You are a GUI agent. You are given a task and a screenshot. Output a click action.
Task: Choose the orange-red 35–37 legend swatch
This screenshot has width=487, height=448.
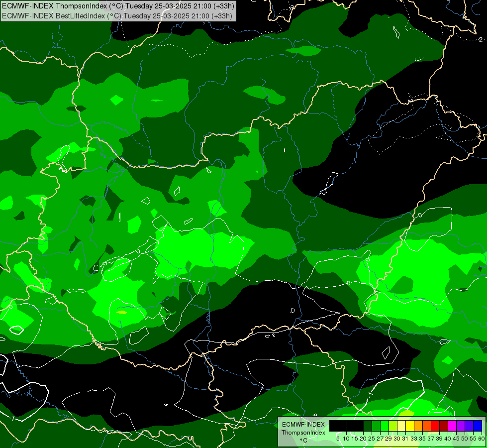click(x=427, y=426)
